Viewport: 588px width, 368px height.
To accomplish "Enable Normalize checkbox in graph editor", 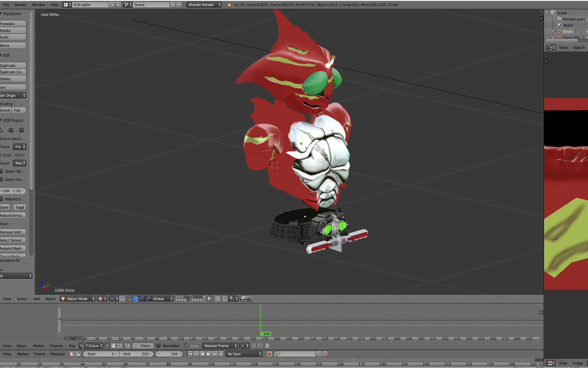I will click(x=158, y=346).
